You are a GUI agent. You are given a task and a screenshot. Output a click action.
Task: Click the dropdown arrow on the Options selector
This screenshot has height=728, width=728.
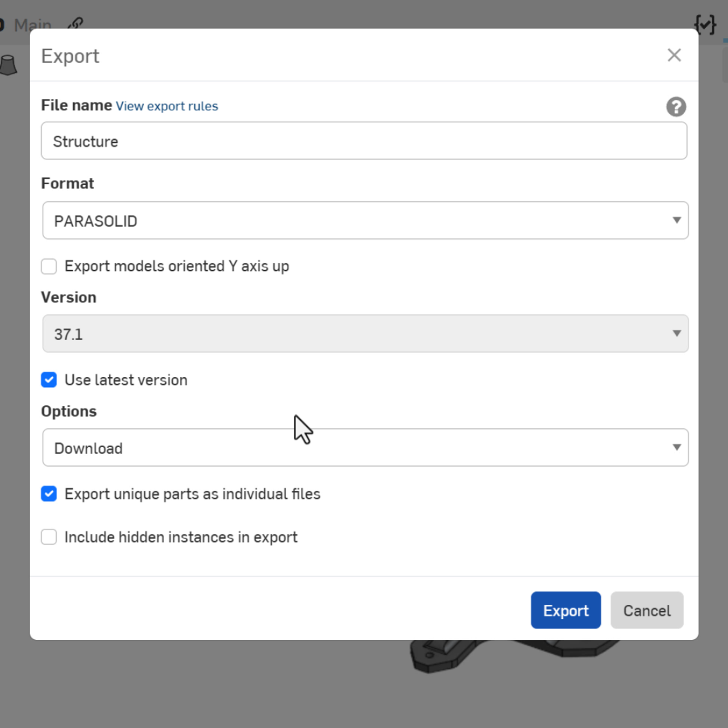pyautogui.click(x=677, y=447)
